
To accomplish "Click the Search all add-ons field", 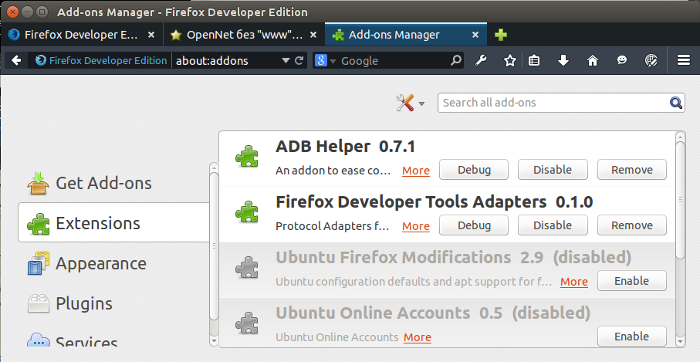I will click(561, 103).
